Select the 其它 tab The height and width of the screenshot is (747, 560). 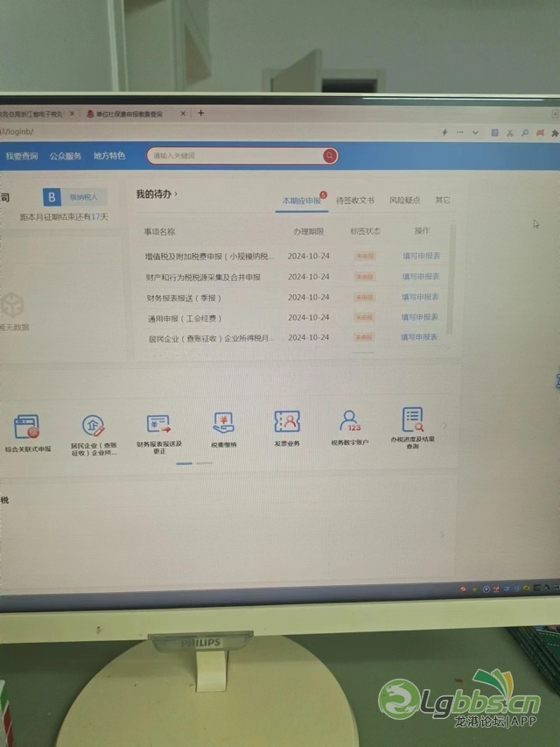tap(443, 200)
